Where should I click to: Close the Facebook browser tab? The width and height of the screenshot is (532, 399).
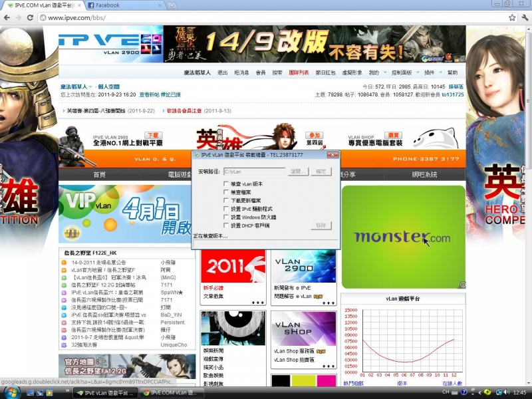point(162,5)
